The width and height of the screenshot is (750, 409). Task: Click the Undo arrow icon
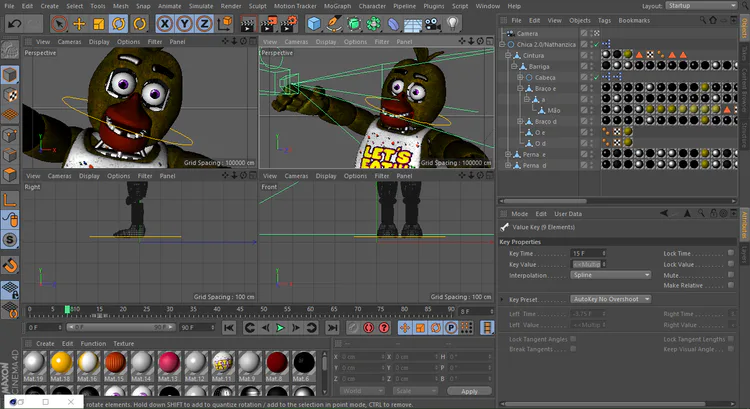(14, 23)
